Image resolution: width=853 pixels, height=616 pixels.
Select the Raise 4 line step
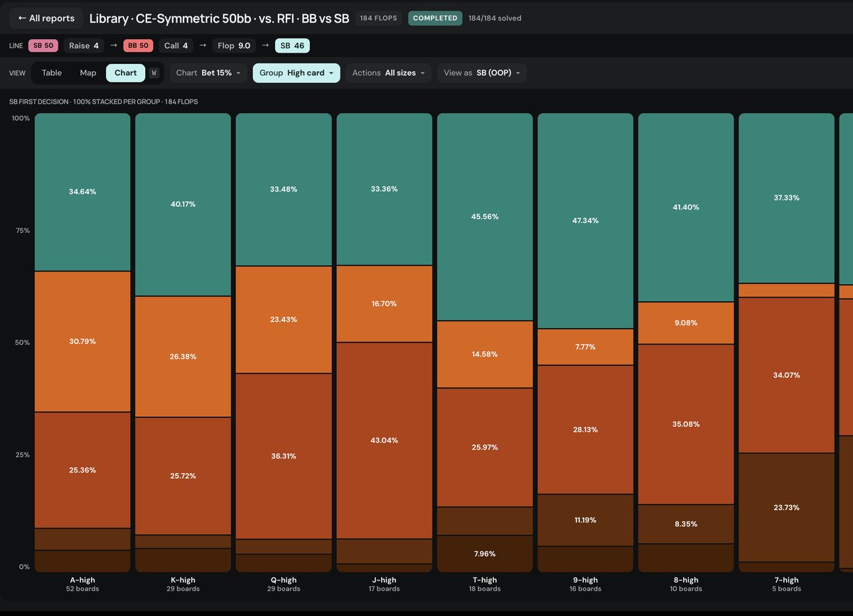[84, 45]
